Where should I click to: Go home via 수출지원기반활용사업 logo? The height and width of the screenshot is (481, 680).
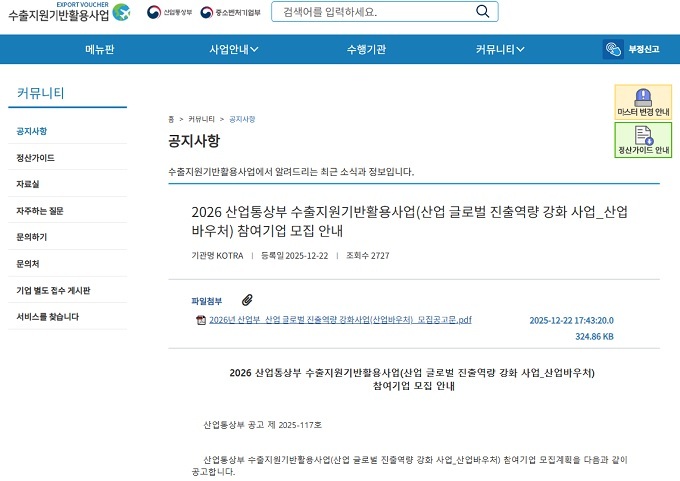click(x=68, y=13)
